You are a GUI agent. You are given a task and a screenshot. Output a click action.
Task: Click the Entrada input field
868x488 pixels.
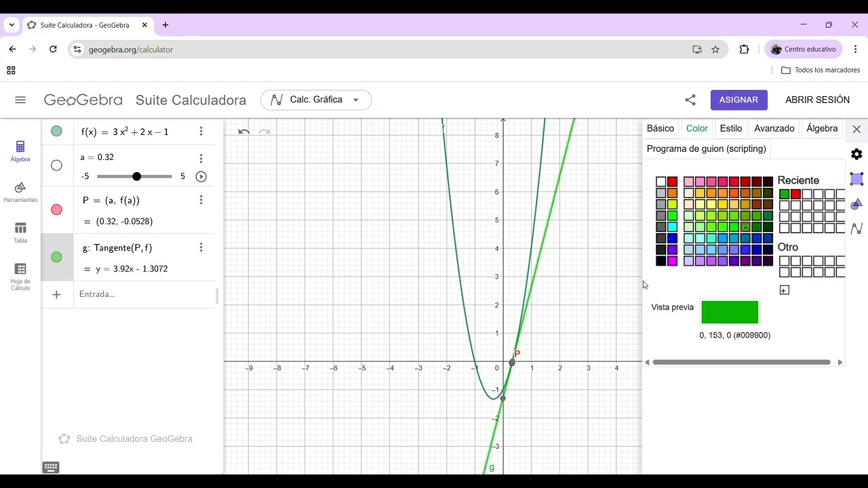pyautogui.click(x=146, y=294)
